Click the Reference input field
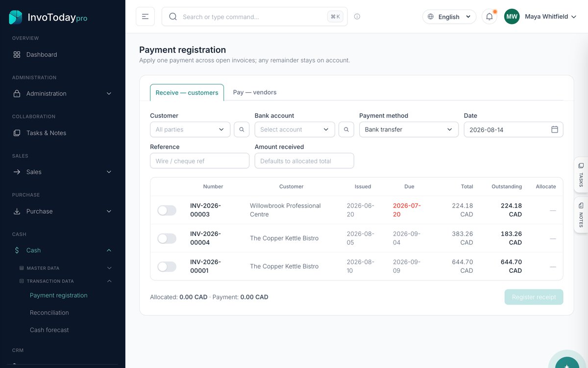Image resolution: width=588 pixels, height=368 pixels. (199, 161)
